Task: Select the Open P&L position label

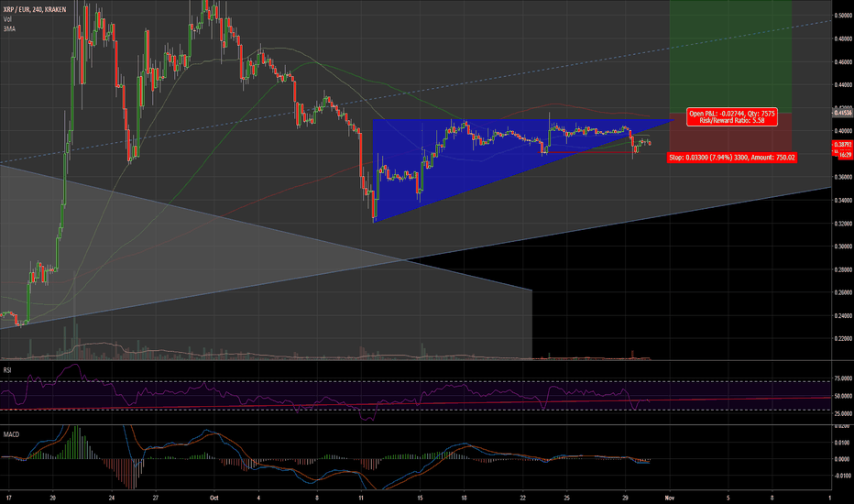Action: coord(731,117)
